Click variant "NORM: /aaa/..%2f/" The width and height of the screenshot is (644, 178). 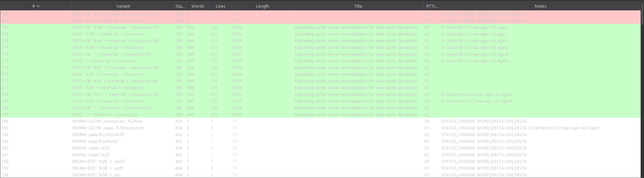click(x=91, y=155)
